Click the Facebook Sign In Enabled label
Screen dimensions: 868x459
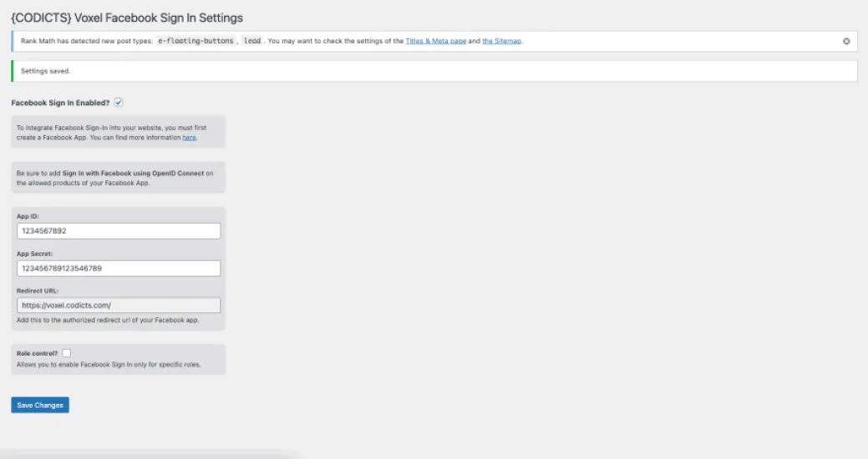60,103
